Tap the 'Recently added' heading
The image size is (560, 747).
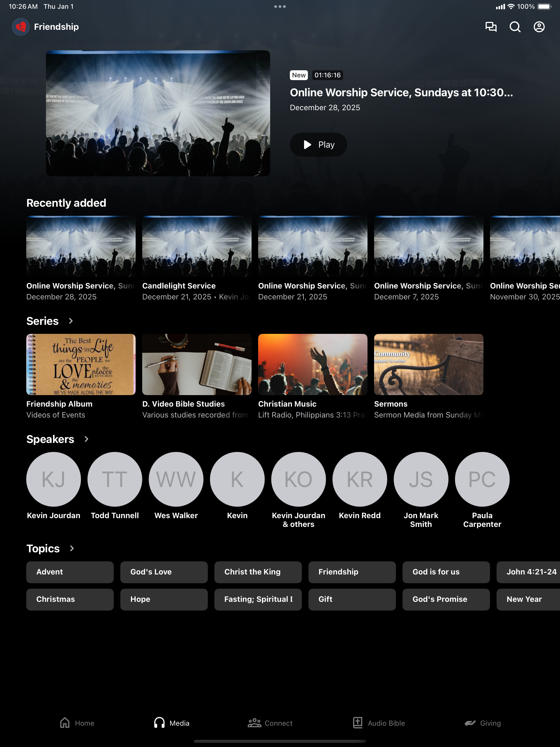[x=66, y=203]
